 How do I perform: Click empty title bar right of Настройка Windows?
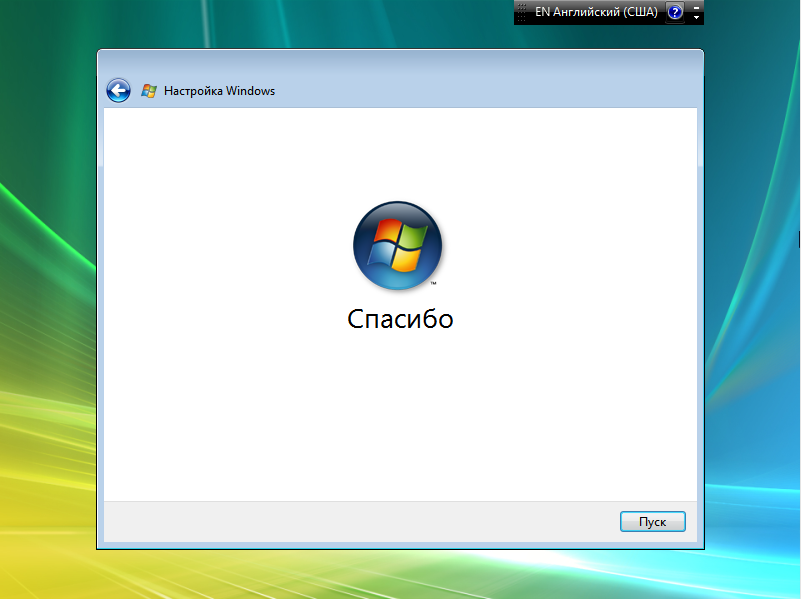pos(480,91)
